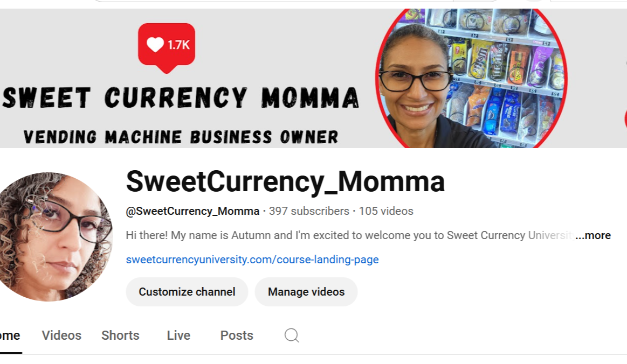The image size is (627, 364).
Task: Click the 397 subscribers count
Action: (x=309, y=211)
